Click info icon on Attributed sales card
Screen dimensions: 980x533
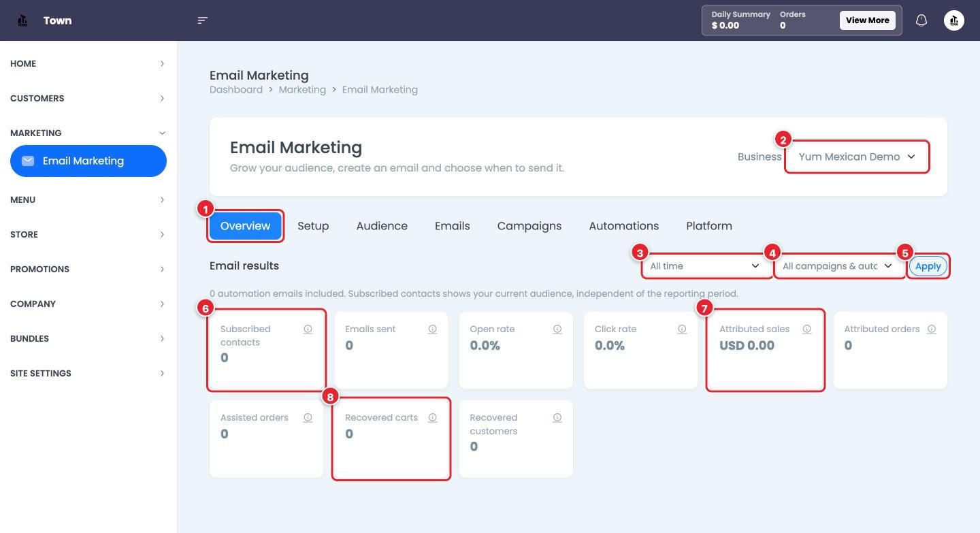click(x=806, y=329)
